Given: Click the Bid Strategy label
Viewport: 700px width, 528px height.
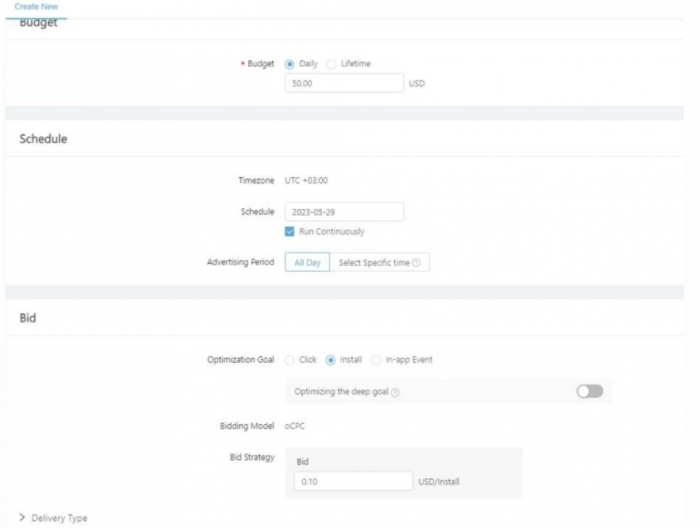Looking at the screenshot, I should 252,457.
